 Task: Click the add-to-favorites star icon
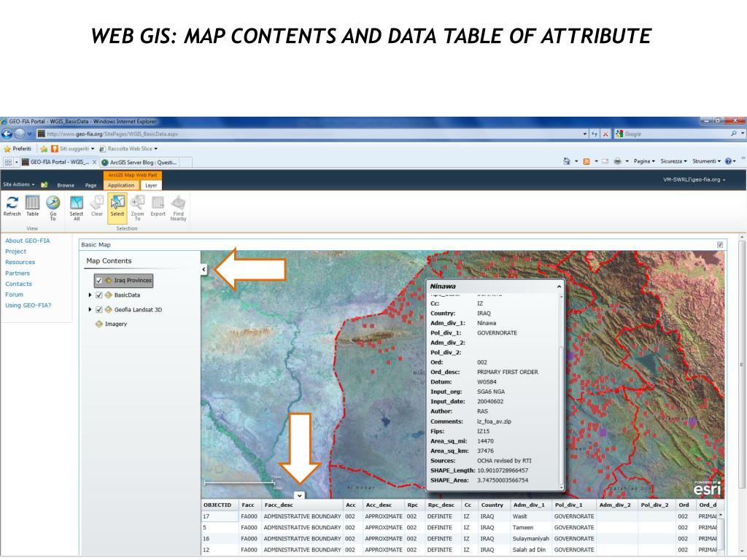pos(44,149)
